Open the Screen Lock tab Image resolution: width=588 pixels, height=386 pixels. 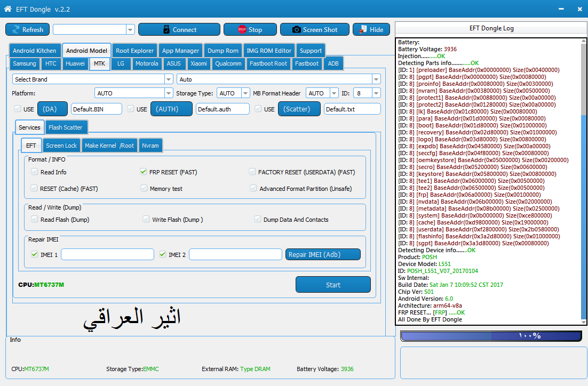[x=61, y=146]
